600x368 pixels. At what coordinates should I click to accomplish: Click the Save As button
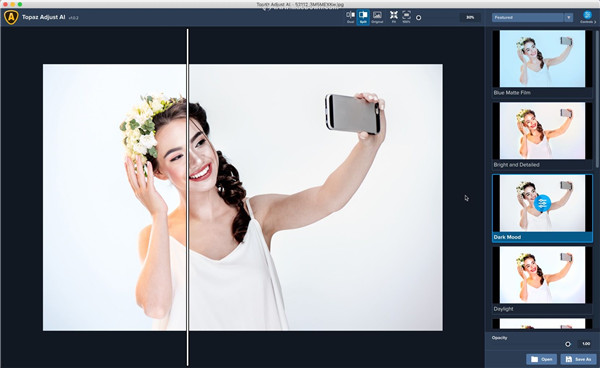pyautogui.click(x=578, y=359)
